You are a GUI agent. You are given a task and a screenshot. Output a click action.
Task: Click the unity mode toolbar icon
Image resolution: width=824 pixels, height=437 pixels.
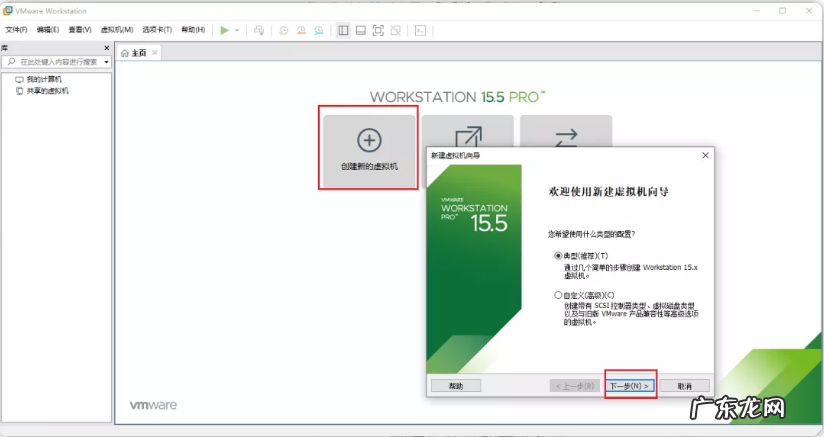click(396, 30)
